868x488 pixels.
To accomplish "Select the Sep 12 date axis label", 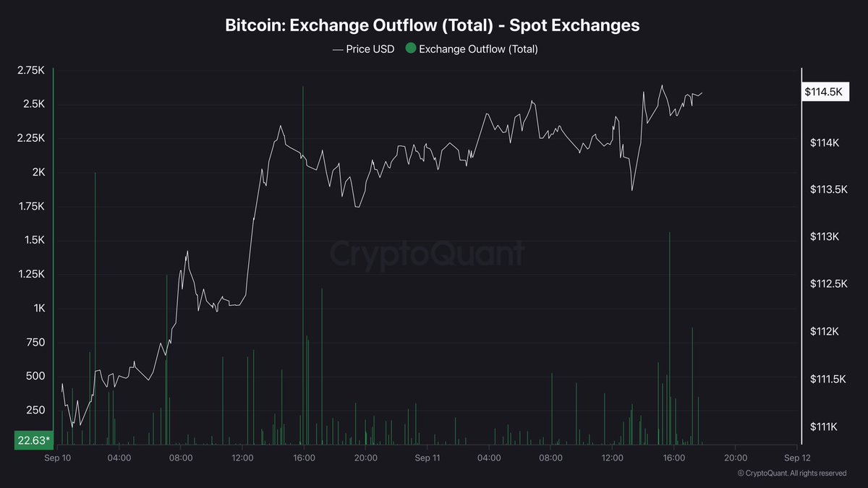I will 796,458.
